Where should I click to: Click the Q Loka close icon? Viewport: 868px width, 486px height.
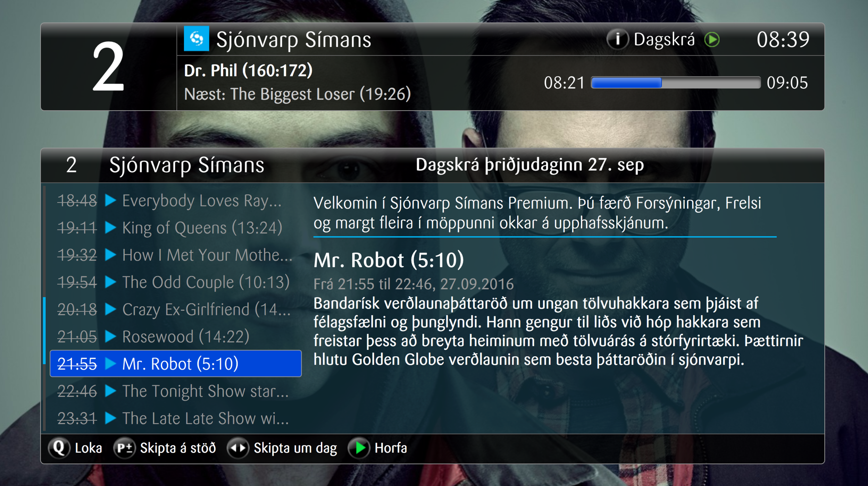tap(59, 448)
